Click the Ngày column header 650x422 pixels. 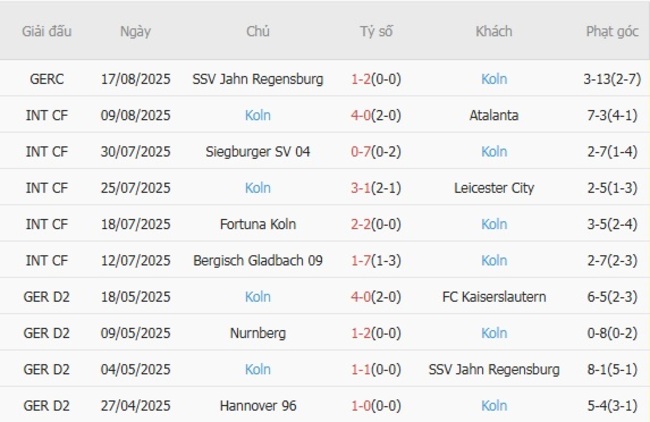pyautogui.click(x=135, y=31)
